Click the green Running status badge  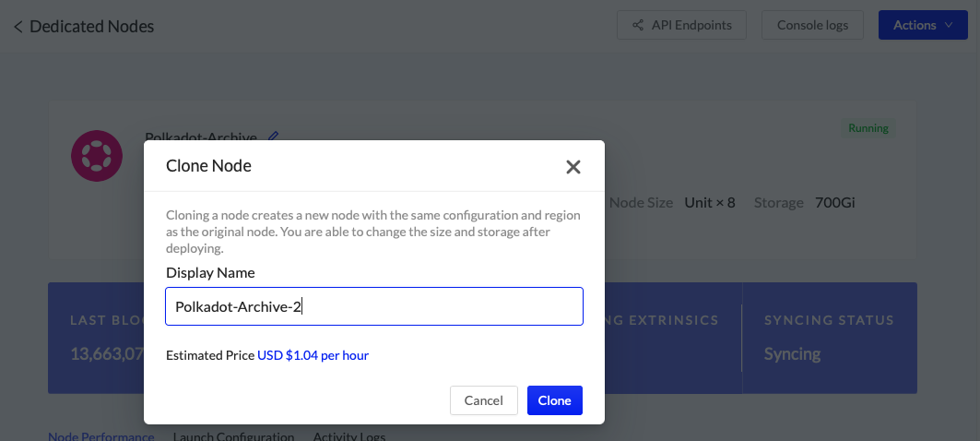[868, 128]
